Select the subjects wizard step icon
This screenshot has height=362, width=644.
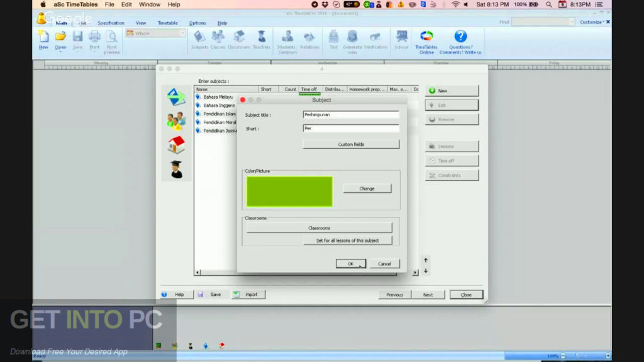pyautogui.click(x=176, y=97)
